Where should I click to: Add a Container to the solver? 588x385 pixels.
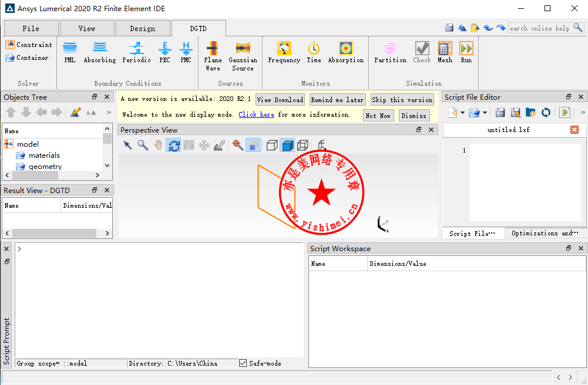pyautogui.click(x=26, y=58)
